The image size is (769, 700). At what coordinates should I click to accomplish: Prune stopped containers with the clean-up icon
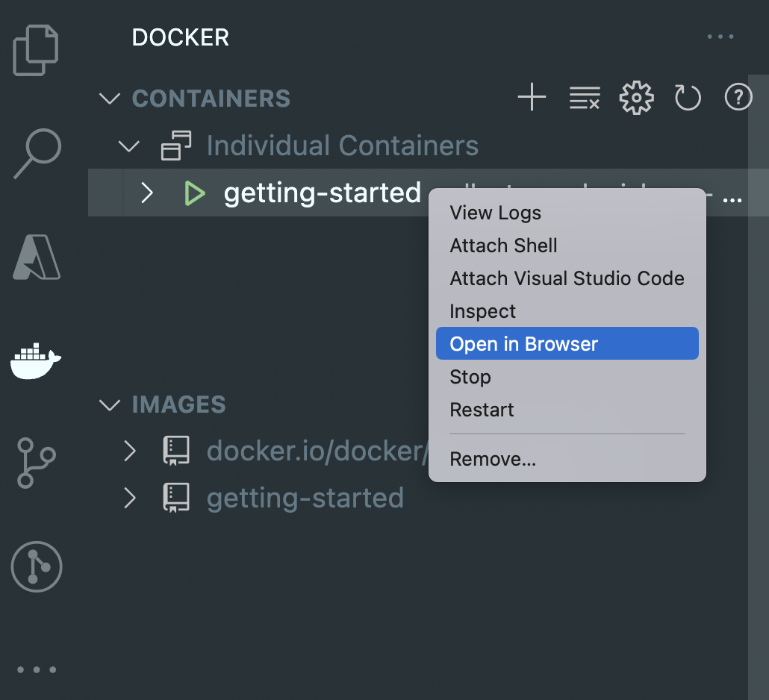click(x=584, y=97)
